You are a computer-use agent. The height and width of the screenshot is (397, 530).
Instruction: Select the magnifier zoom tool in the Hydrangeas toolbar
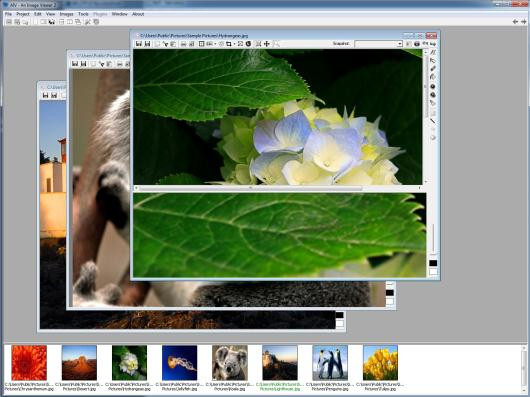pos(276,44)
